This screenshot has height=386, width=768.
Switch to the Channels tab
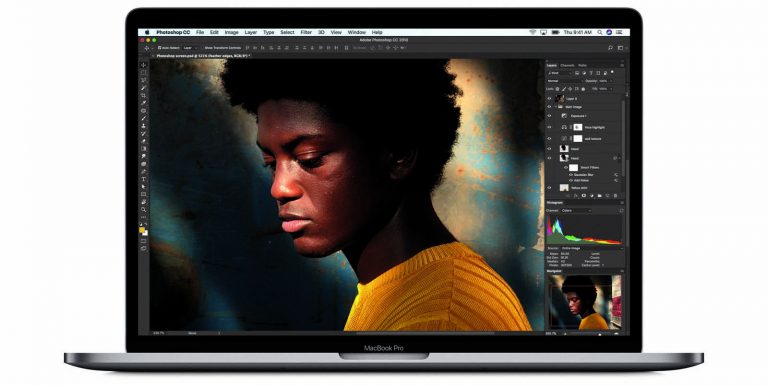[x=567, y=66]
